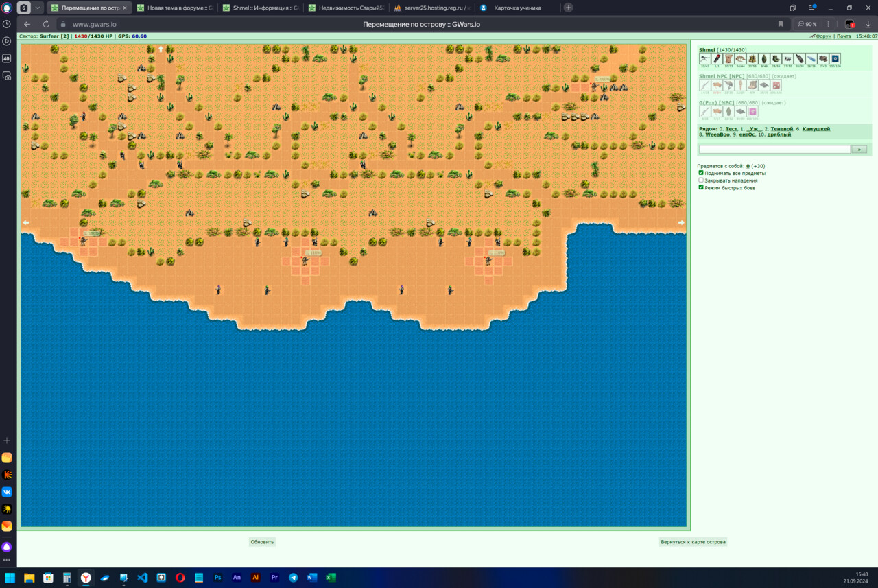
Task: Open the Shmel player profile link
Action: (707, 50)
